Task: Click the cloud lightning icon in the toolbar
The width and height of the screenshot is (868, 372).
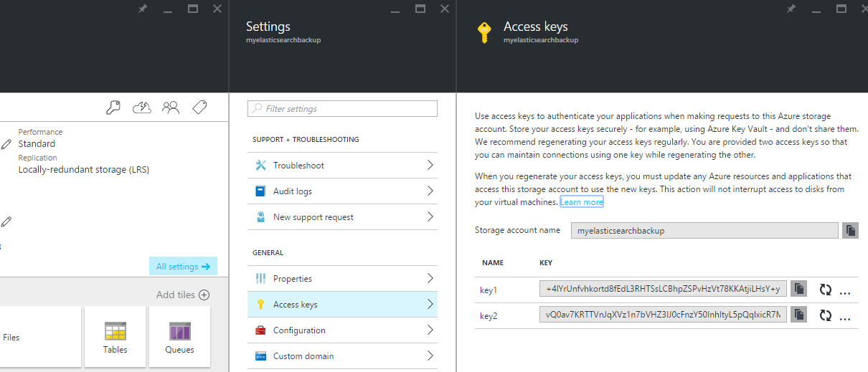Action: (142, 108)
